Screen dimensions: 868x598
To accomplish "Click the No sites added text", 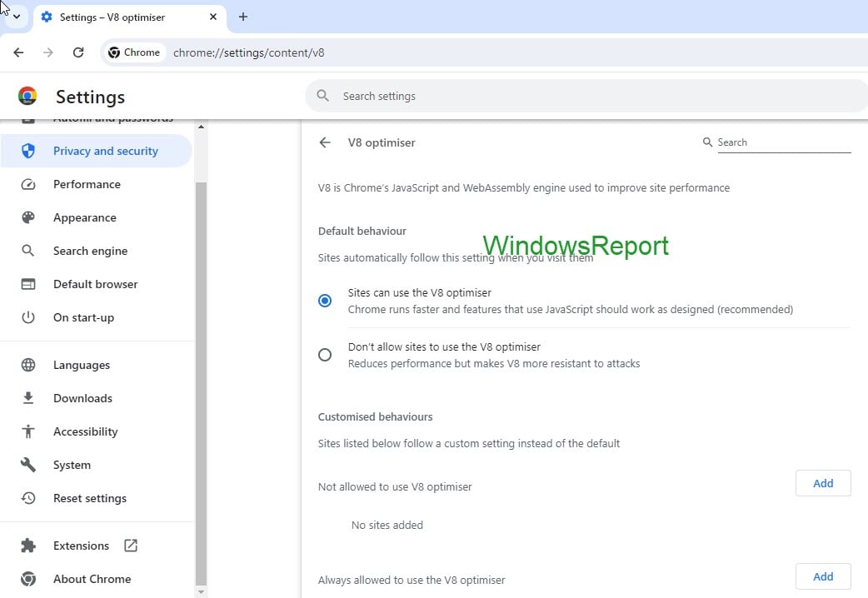I will tap(387, 525).
